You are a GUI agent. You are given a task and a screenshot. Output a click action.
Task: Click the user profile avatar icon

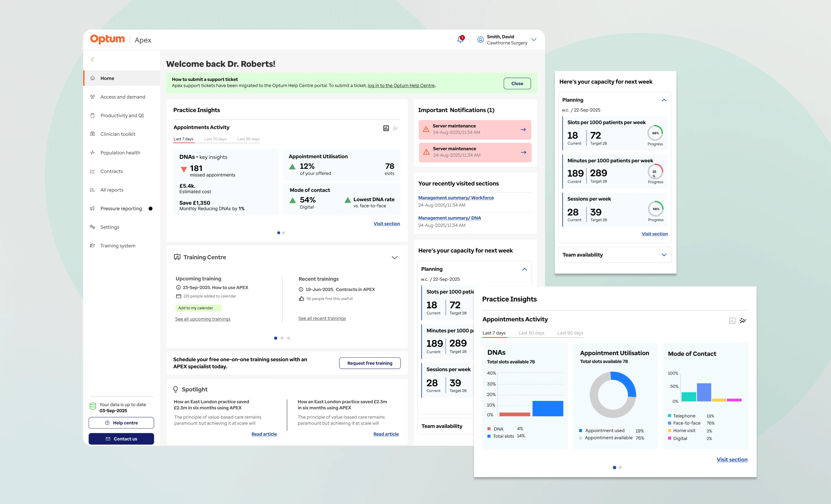(x=480, y=40)
